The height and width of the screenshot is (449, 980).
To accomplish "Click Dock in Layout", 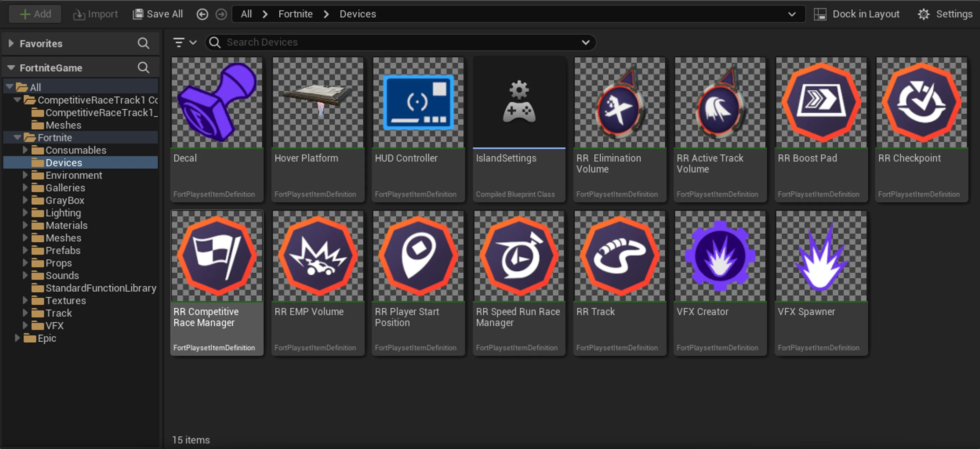I will [x=857, y=14].
